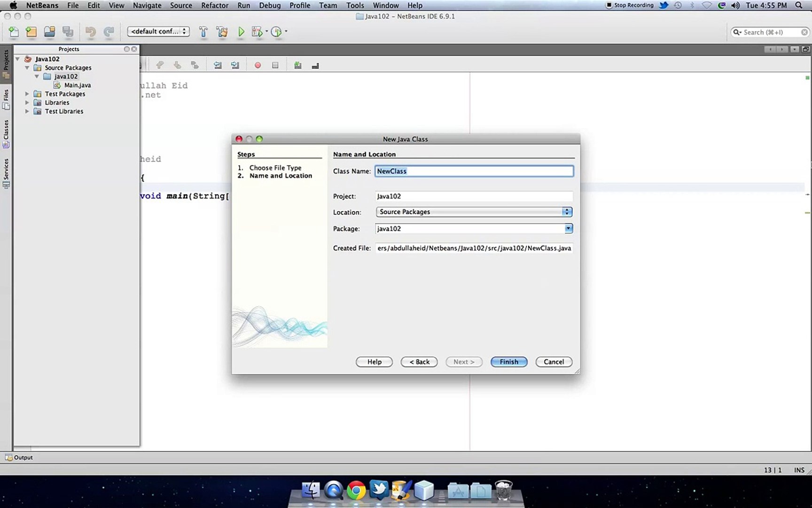Open the Location dropdown in the dialog

coord(474,212)
